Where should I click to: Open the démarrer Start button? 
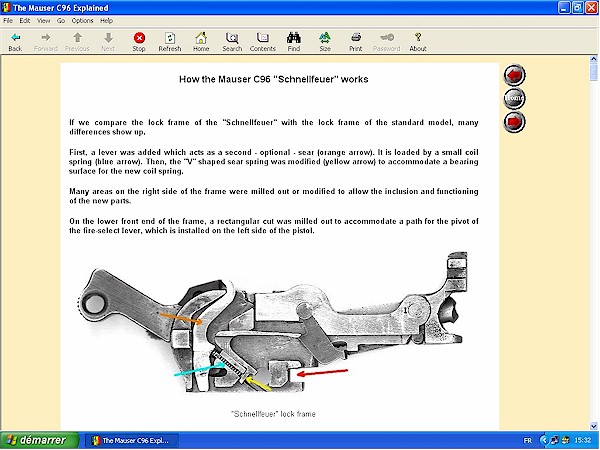[39, 440]
